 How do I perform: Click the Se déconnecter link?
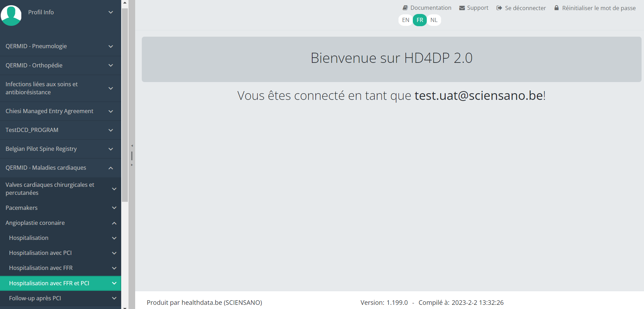pyautogui.click(x=525, y=8)
